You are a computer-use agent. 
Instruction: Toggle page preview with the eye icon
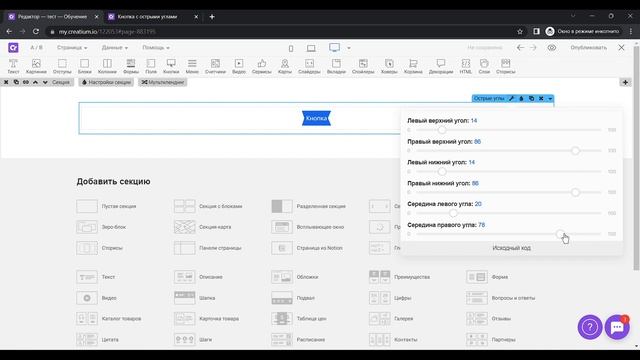[551, 48]
